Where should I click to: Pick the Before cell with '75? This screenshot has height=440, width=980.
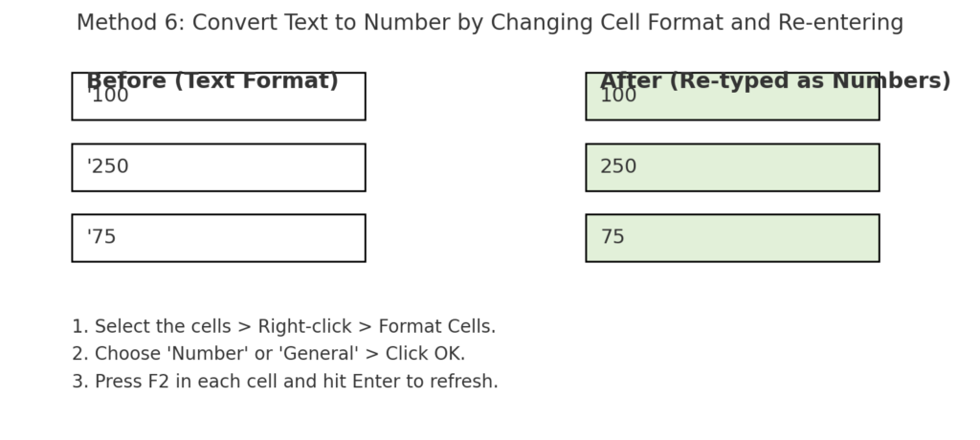(x=218, y=238)
